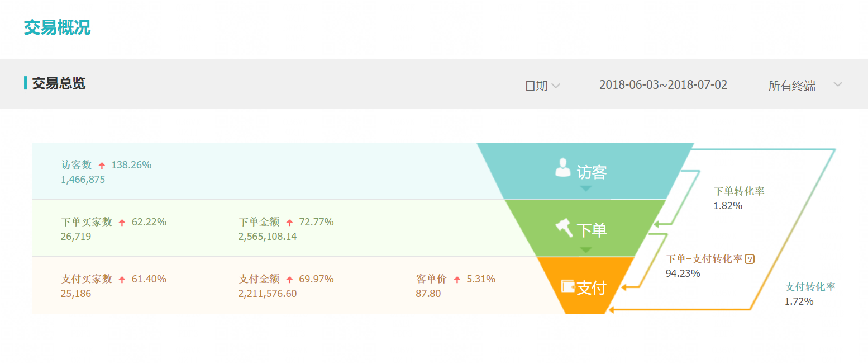Click the green 下单 funnel segment

[585, 228]
